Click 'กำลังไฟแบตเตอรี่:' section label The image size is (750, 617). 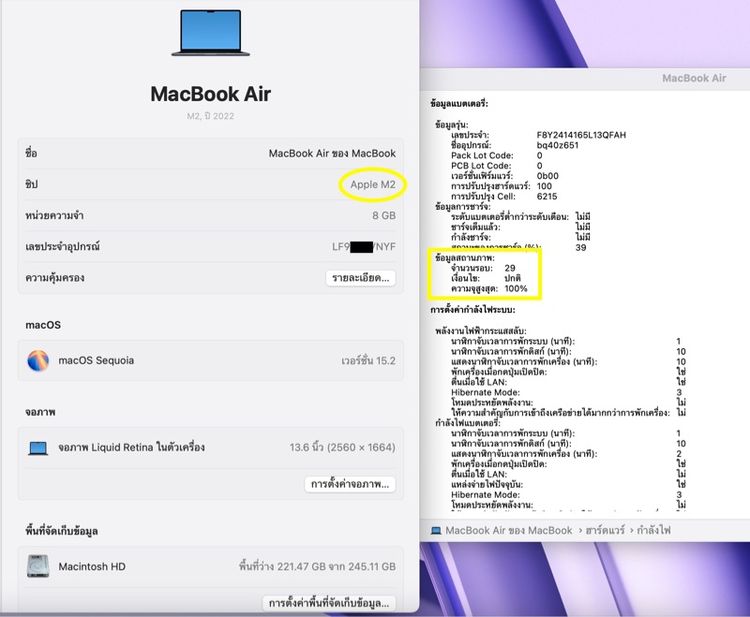click(468, 423)
